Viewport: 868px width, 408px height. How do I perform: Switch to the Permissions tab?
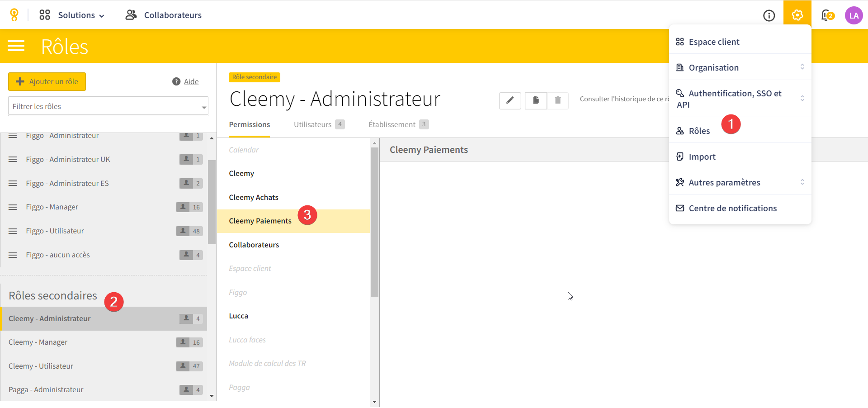click(250, 125)
